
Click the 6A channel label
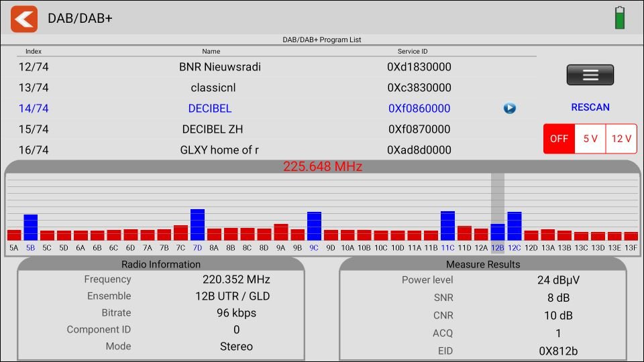pos(80,248)
